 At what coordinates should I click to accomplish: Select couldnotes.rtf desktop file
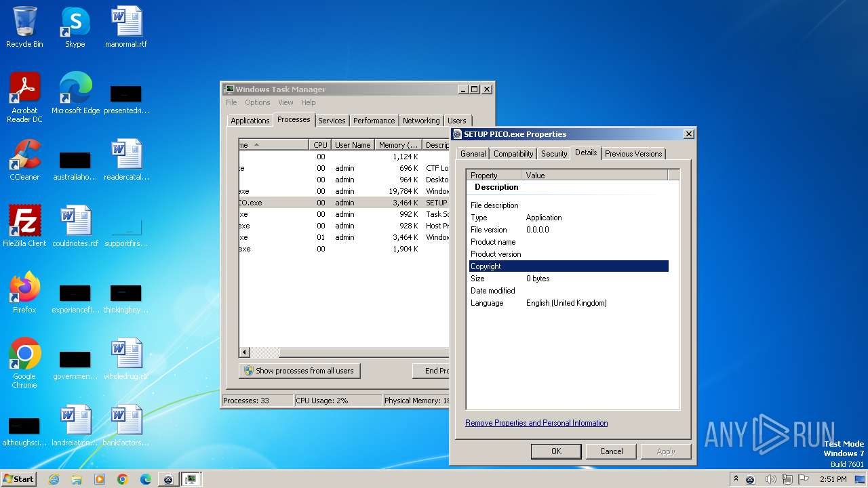point(75,226)
